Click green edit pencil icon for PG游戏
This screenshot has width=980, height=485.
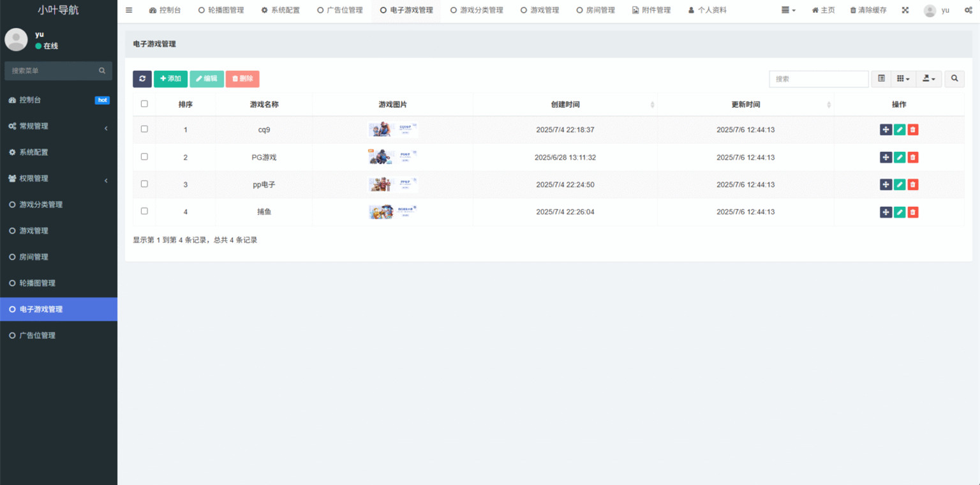tap(900, 157)
